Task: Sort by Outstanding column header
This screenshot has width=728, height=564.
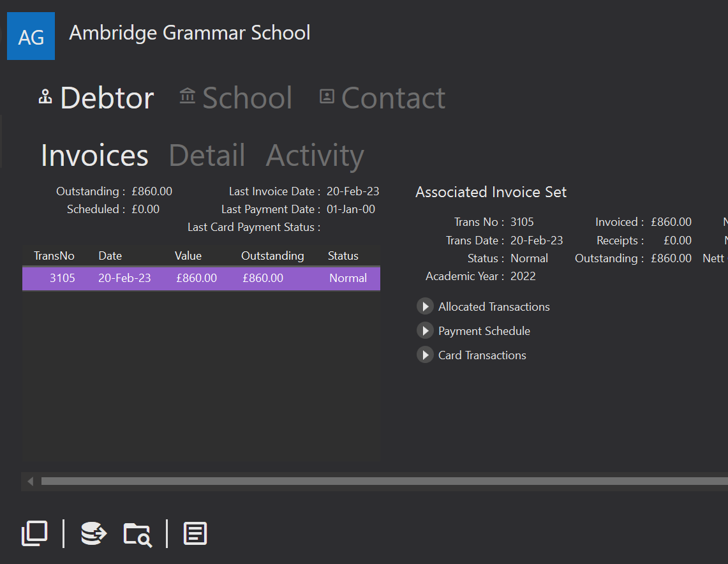Action: tap(272, 256)
